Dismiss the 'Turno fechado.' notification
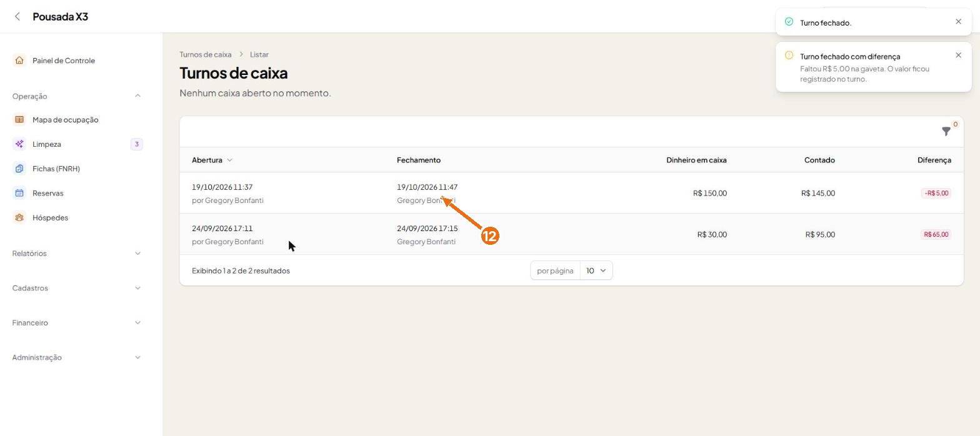Screen dimensions: 980x436 [x=958, y=22]
